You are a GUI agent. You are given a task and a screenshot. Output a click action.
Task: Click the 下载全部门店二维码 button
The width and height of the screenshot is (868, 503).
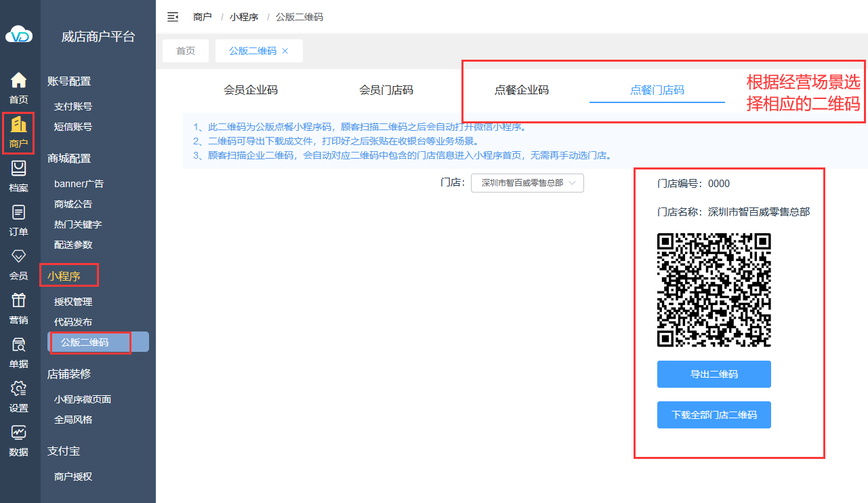point(714,415)
